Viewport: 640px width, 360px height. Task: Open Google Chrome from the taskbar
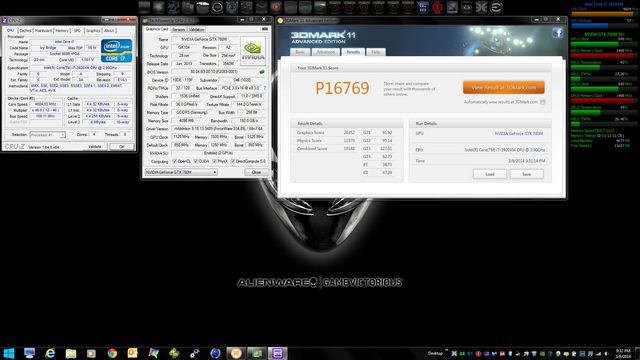(x=112, y=353)
